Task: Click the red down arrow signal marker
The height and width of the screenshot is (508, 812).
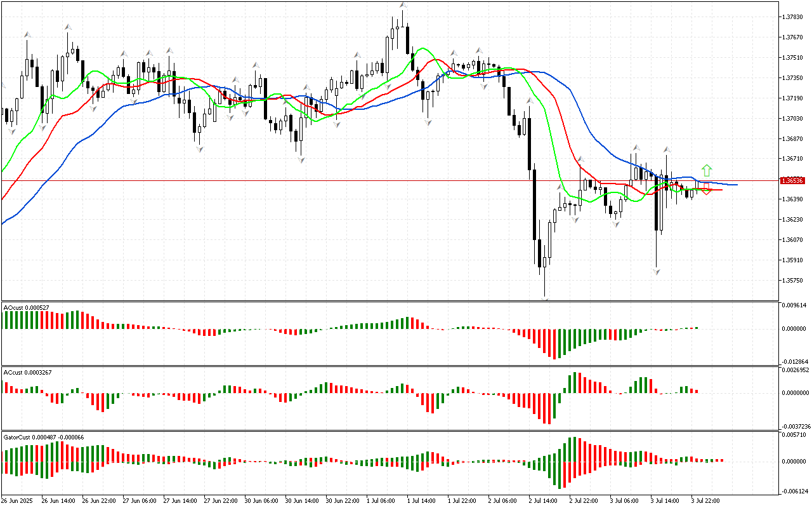Action: point(706,189)
